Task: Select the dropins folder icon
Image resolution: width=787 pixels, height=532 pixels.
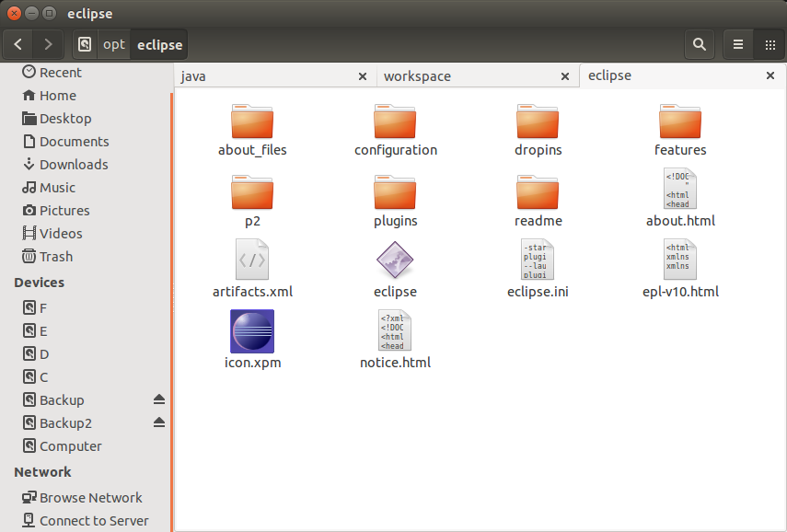Action: click(x=538, y=121)
